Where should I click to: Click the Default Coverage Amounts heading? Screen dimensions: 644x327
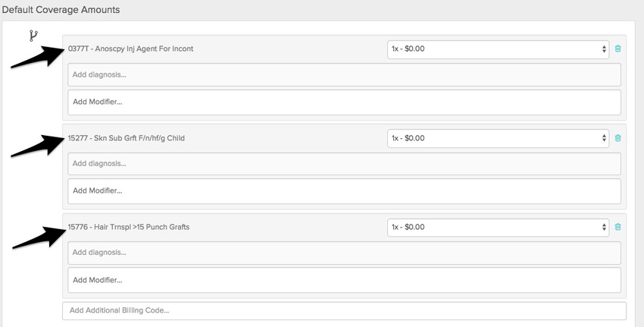(x=61, y=10)
